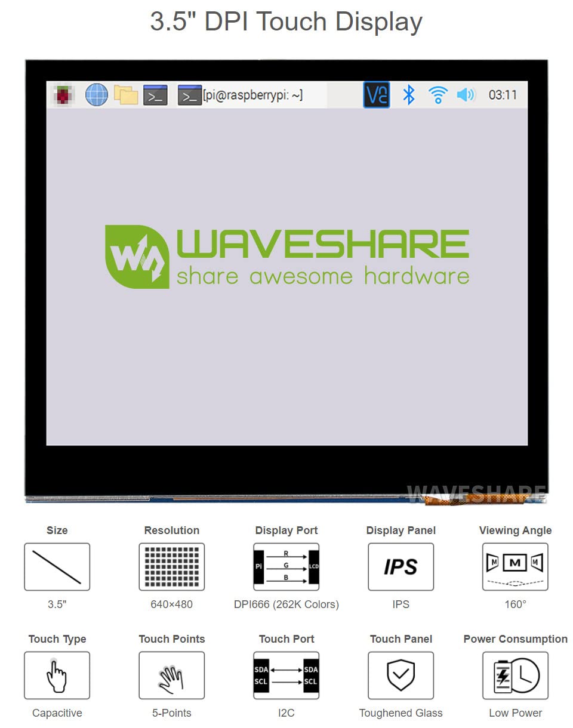This screenshot has height=728, width=573.
Task: Click the 03:11 taskbar clock
Action: tap(503, 95)
